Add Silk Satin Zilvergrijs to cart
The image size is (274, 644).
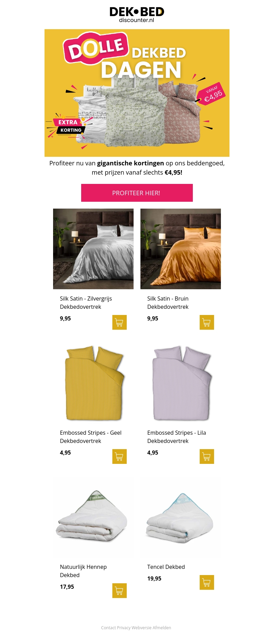(120, 322)
